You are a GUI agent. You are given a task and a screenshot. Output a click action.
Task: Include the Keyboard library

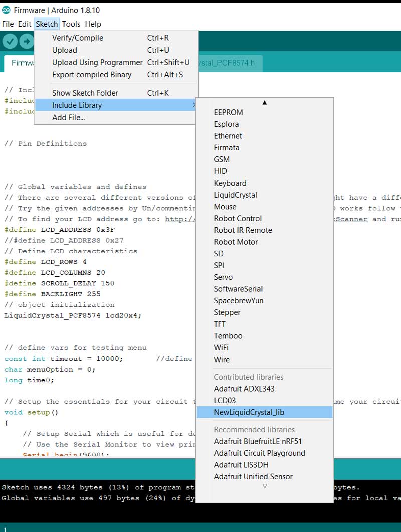pos(265,183)
